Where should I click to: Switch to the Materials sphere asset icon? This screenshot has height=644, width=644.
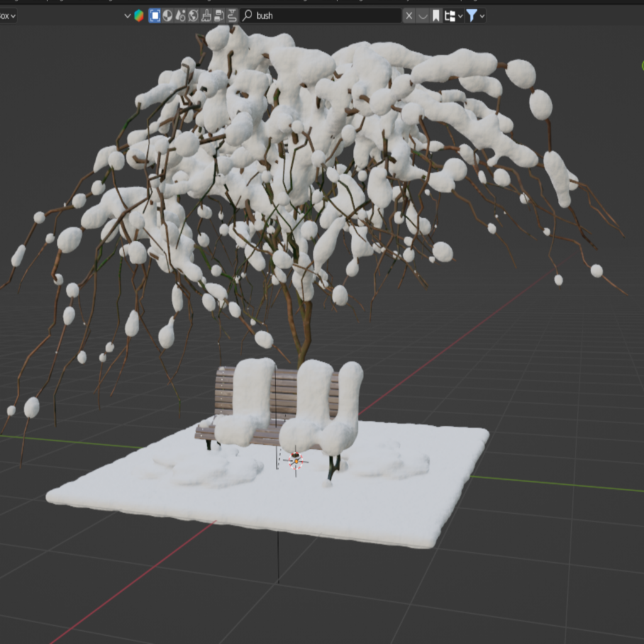click(167, 16)
